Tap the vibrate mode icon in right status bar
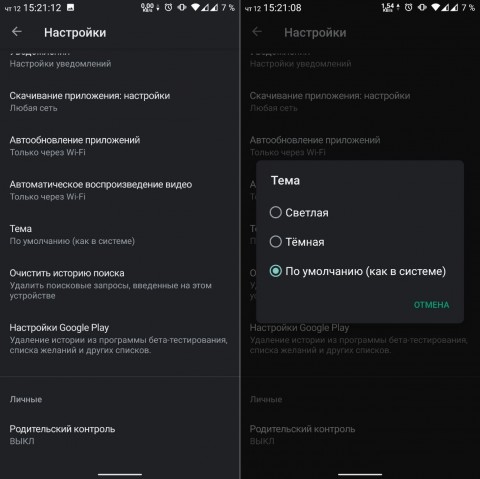This screenshot has width=480, height=479. (x=422, y=7)
